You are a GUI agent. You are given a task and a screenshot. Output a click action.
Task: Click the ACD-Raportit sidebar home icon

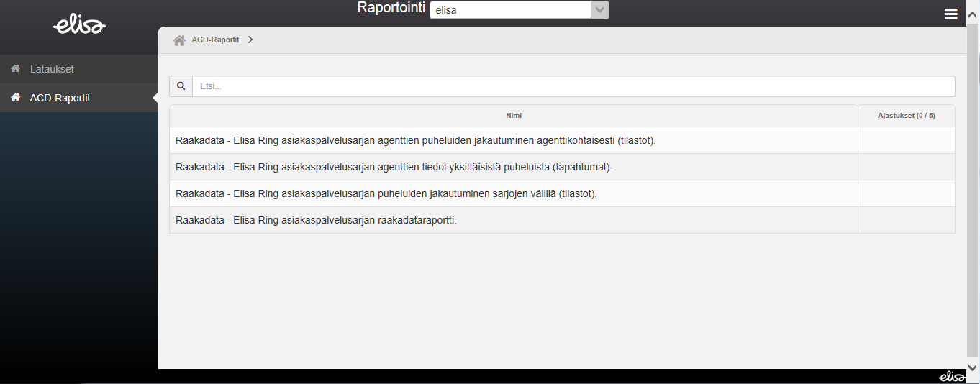(x=15, y=98)
